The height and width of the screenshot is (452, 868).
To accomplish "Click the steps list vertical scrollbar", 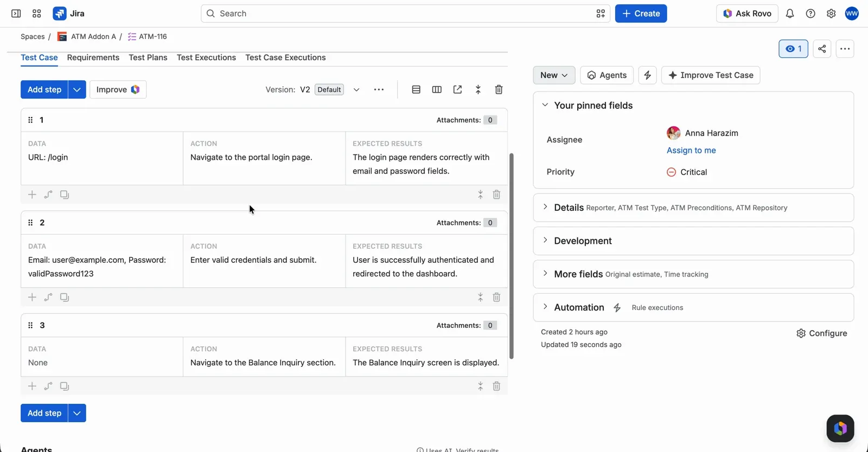I will (511, 256).
